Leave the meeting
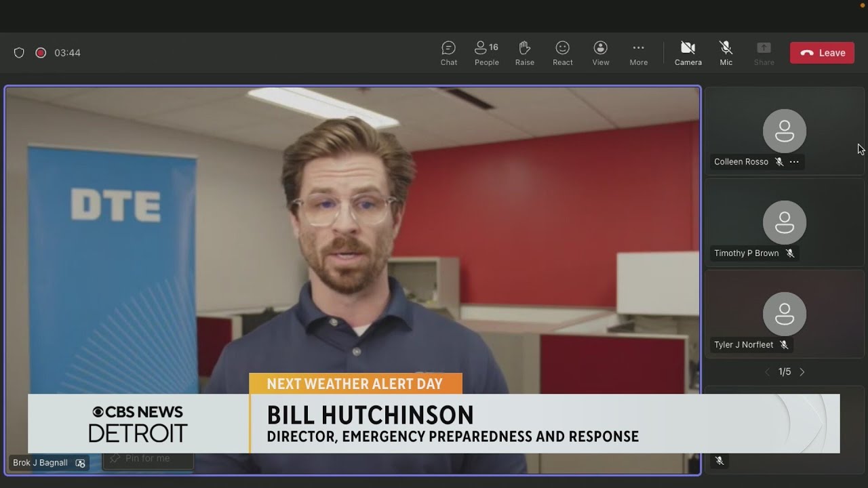Viewport: 868px width, 488px height. 823,53
